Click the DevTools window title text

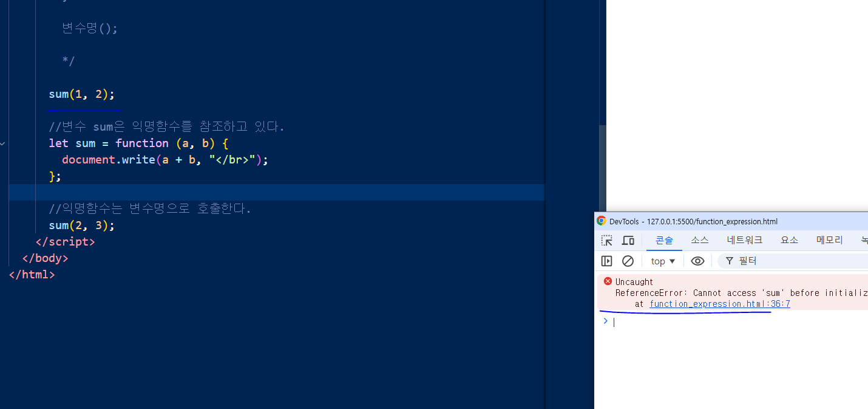[693, 222]
